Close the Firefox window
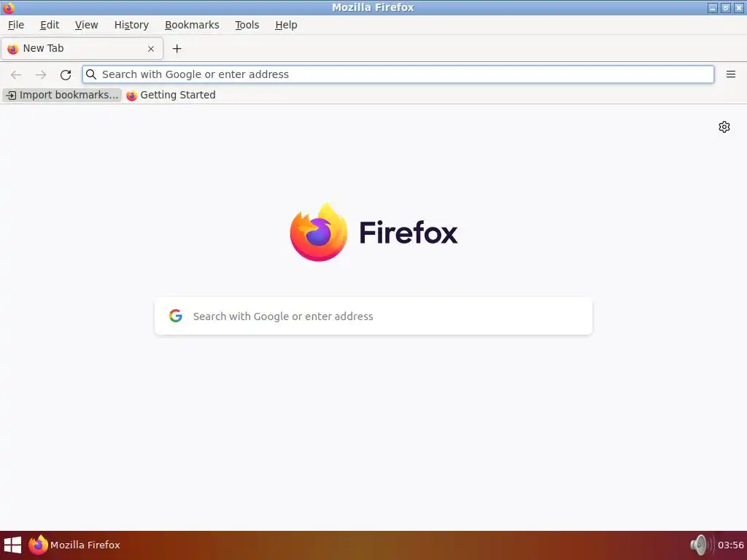Screen dimensions: 747x560 (739, 7)
